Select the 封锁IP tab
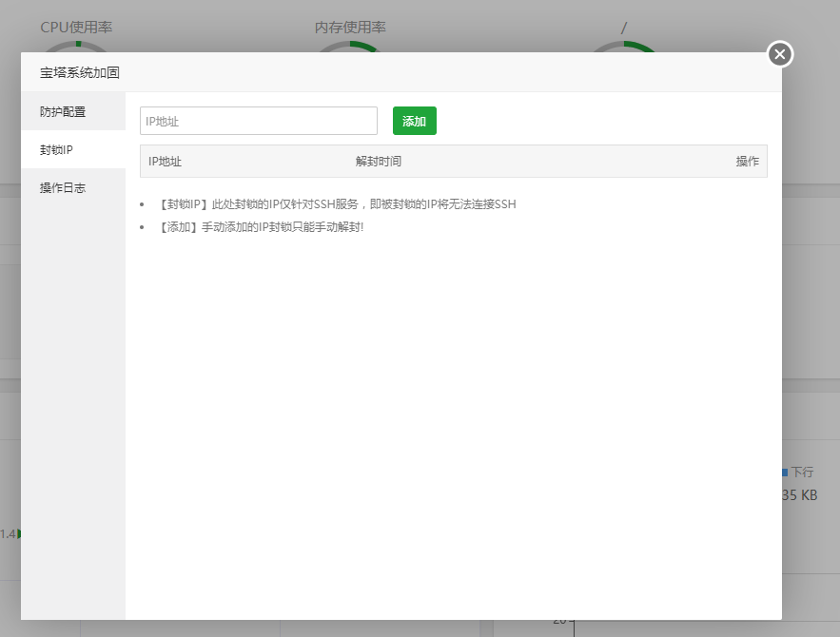Viewport: 840px width, 637px height. tap(73, 150)
